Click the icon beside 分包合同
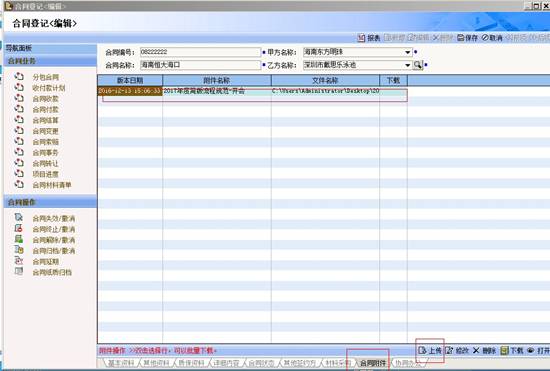This screenshot has height=371, width=550. (x=19, y=76)
